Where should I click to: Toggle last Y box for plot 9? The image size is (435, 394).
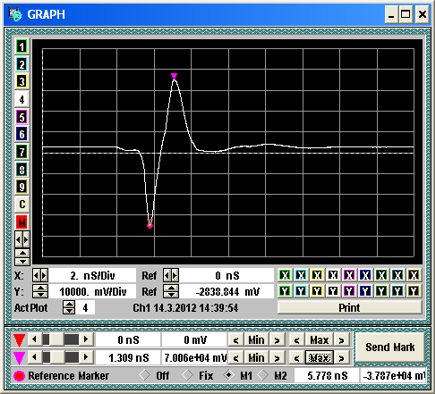413,291
